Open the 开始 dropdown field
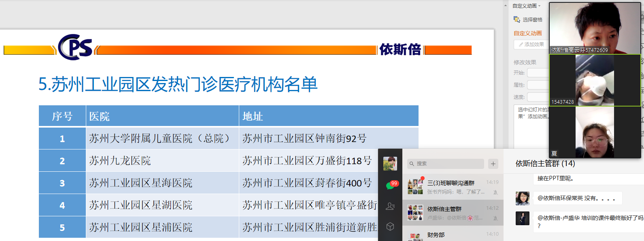 (x=538, y=73)
